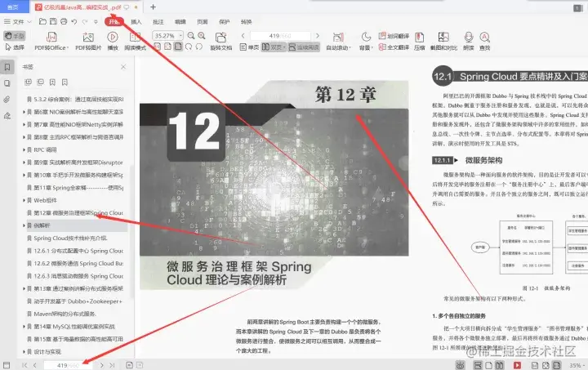Toggle 双页 double page layout
588x370 pixels.
(274, 47)
